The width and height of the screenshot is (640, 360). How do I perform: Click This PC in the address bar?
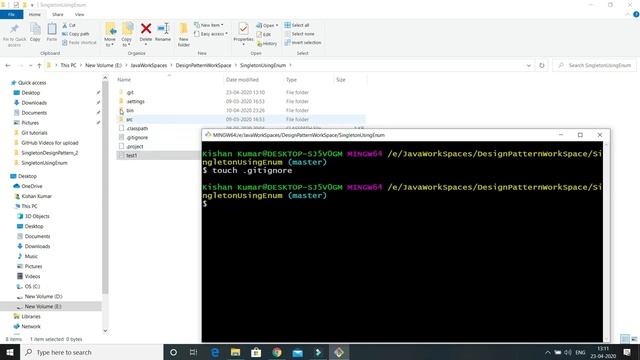tap(68, 65)
